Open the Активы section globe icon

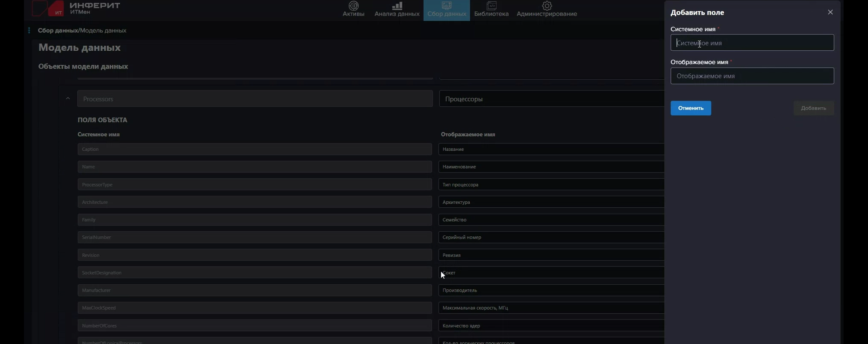pyautogui.click(x=354, y=6)
